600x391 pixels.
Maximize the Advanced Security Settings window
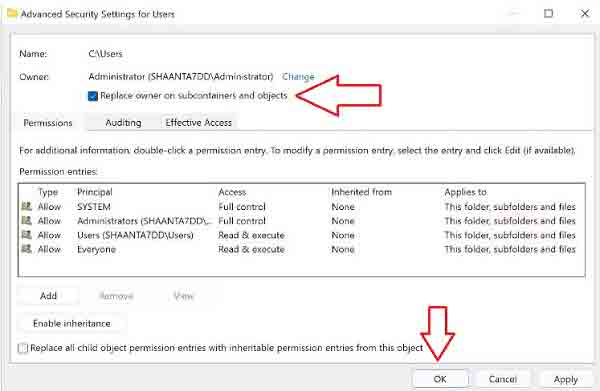(549, 14)
